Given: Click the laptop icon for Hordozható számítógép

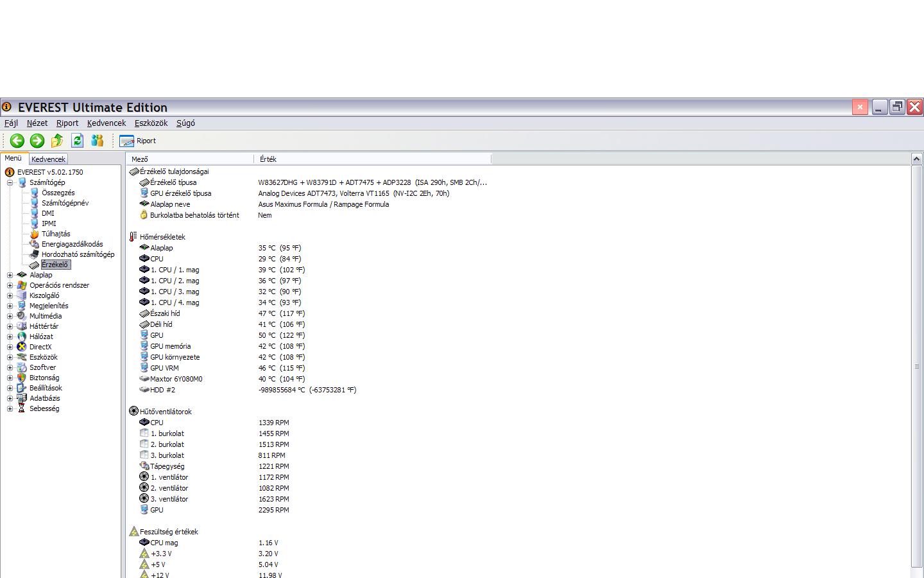Looking at the screenshot, I should tap(34, 254).
